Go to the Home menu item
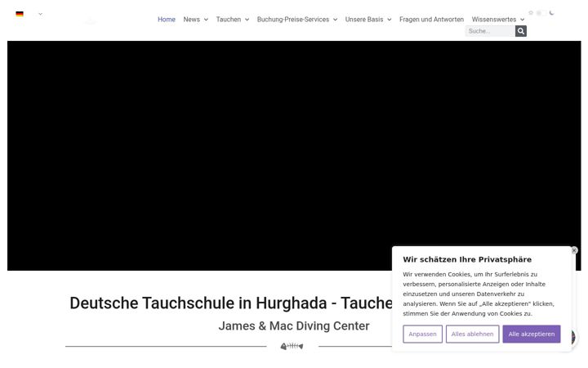588x368 pixels. pyautogui.click(x=167, y=20)
